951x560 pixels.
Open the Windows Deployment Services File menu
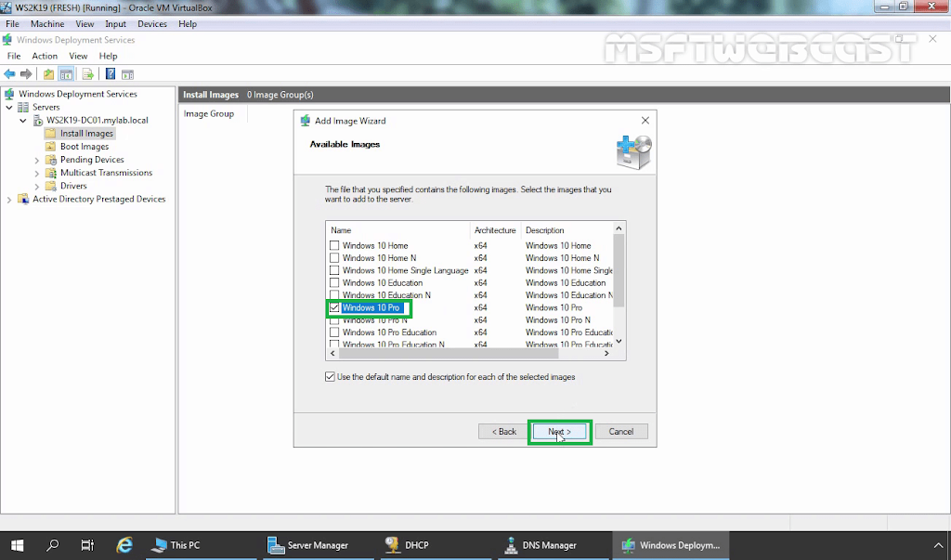tap(14, 56)
